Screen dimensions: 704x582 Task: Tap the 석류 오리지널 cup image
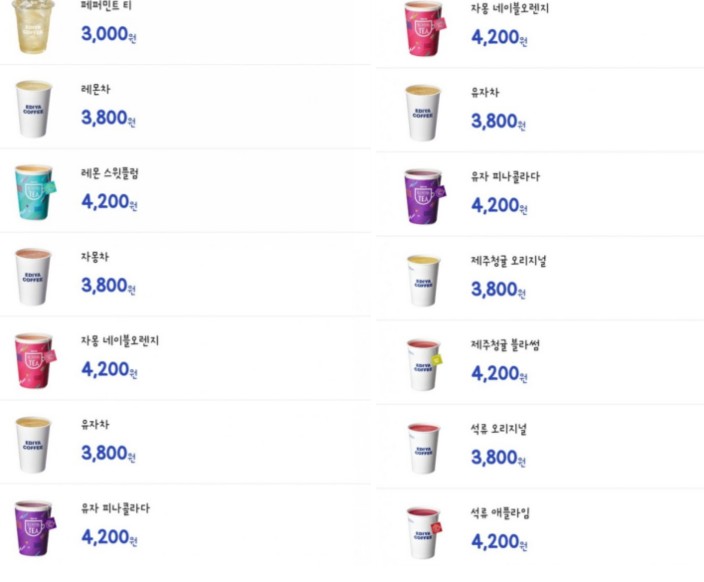point(423,448)
